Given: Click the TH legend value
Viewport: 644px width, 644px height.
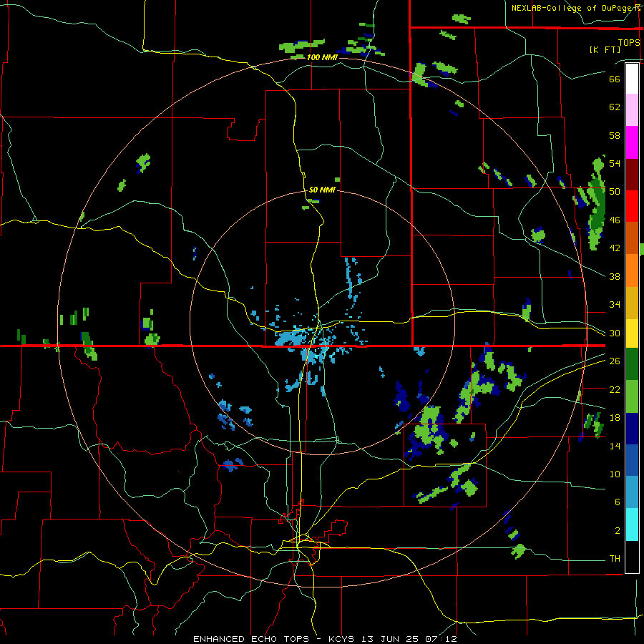Looking at the screenshot, I should coord(615,558).
